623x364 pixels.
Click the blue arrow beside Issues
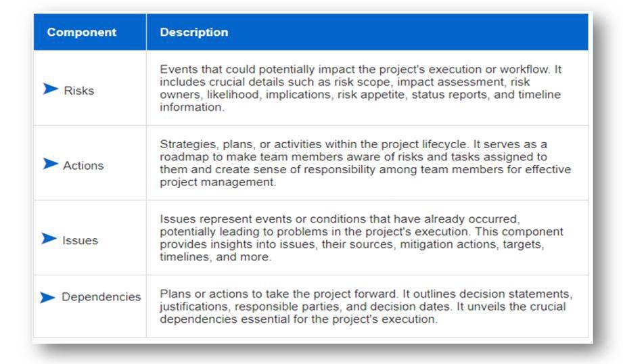point(49,238)
